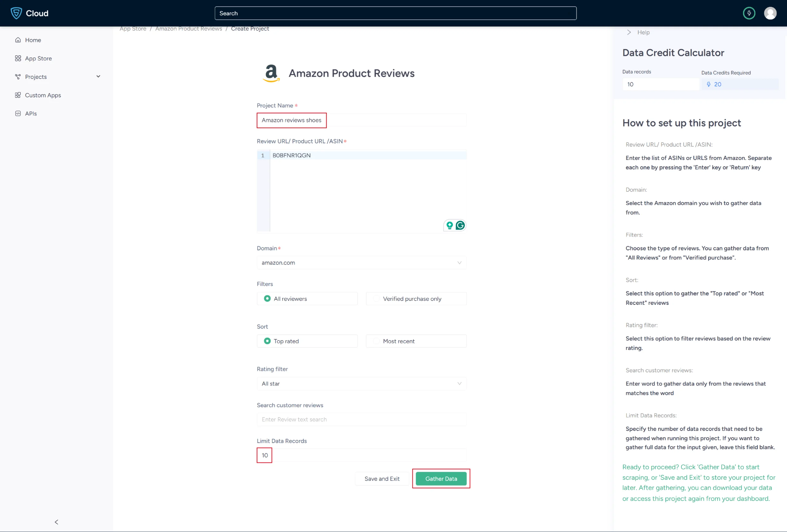Image resolution: width=787 pixels, height=532 pixels.
Task: Click the Limit Data Records field
Action: pyautogui.click(x=361, y=455)
